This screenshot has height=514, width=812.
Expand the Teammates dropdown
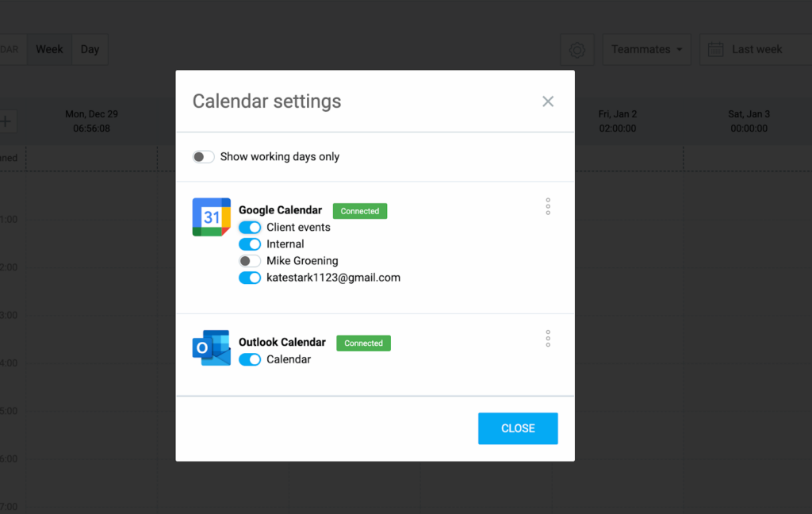coord(646,50)
